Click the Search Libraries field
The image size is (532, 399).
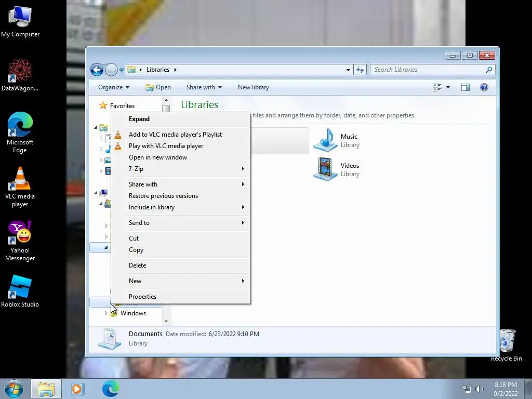tap(428, 70)
